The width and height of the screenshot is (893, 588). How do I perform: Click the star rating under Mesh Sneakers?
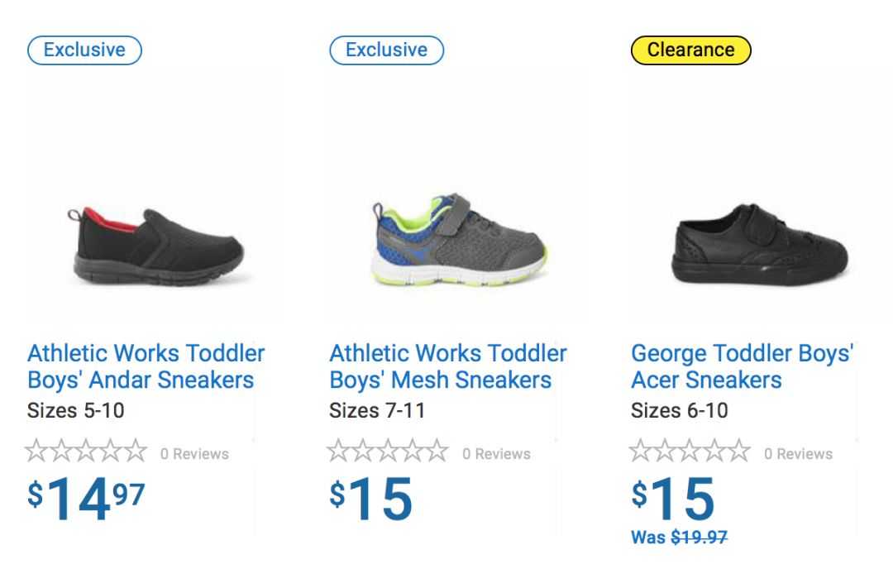point(388,452)
